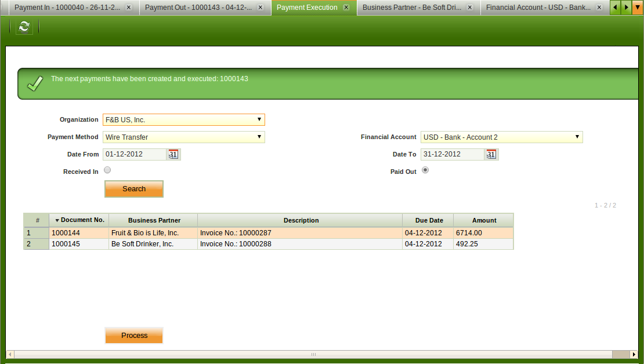Close the Payment Execution tab
The width and height of the screenshot is (644, 364).
point(346,8)
